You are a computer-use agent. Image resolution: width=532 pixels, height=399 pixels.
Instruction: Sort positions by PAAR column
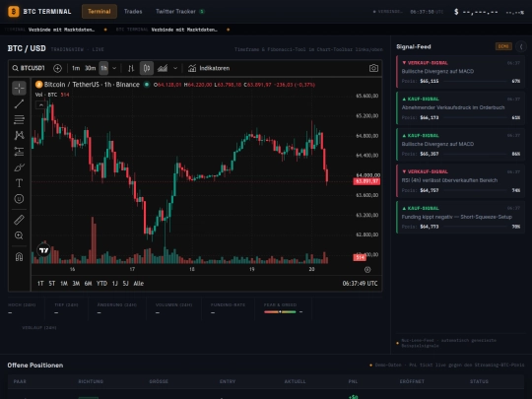coord(20,381)
